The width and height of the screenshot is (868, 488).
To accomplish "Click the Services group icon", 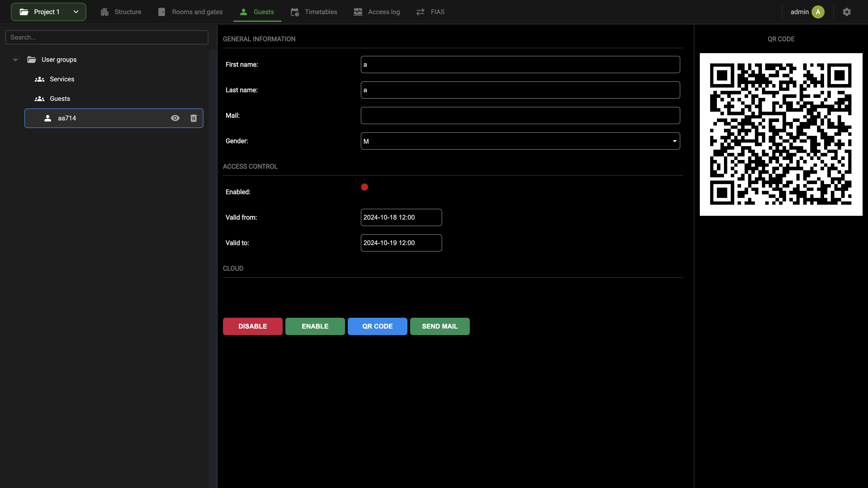I will tap(39, 79).
